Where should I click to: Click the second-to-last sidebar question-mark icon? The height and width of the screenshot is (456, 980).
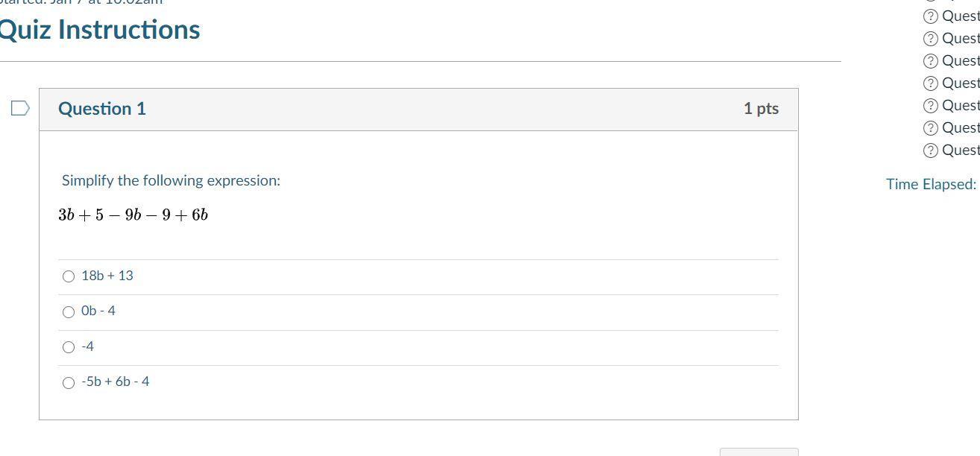tap(930, 128)
